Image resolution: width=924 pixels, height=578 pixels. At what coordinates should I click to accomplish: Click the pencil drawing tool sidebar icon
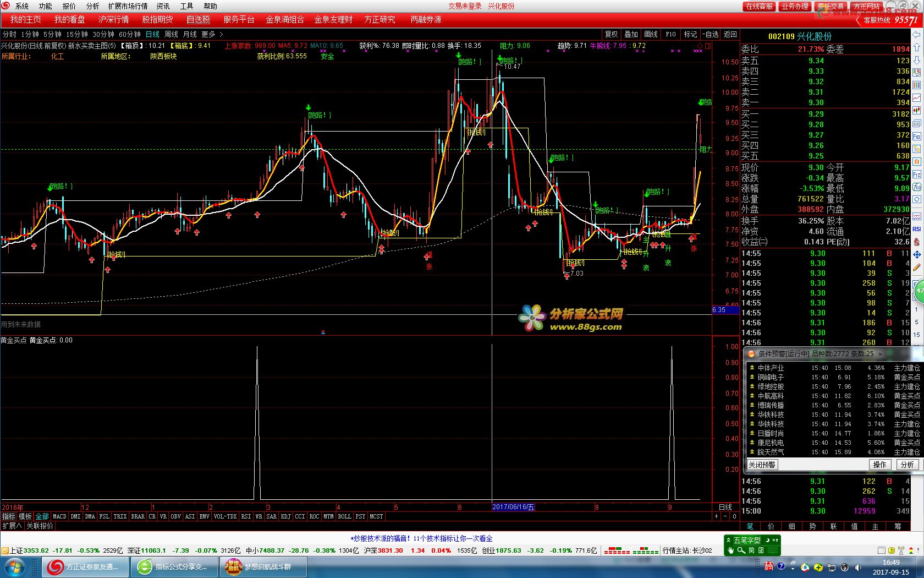click(917, 268)
